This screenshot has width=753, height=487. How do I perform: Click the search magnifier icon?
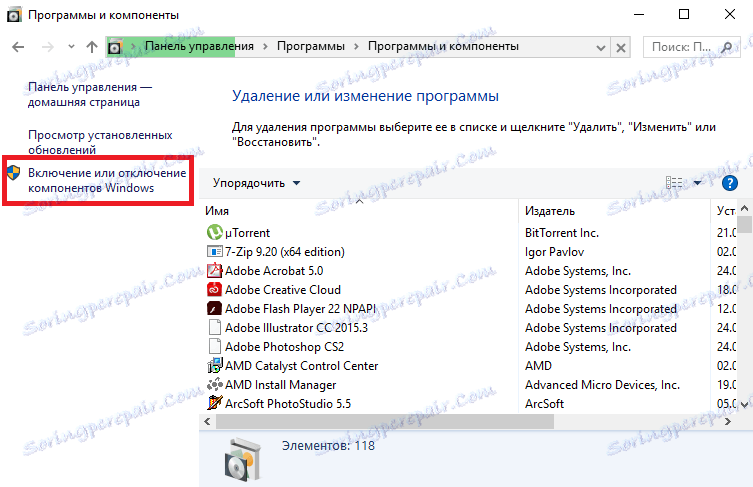click(x=727, y=47)
